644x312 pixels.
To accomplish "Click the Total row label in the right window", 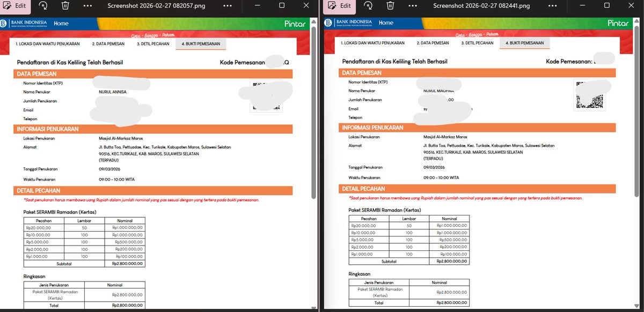I will [x=379, y=303].
